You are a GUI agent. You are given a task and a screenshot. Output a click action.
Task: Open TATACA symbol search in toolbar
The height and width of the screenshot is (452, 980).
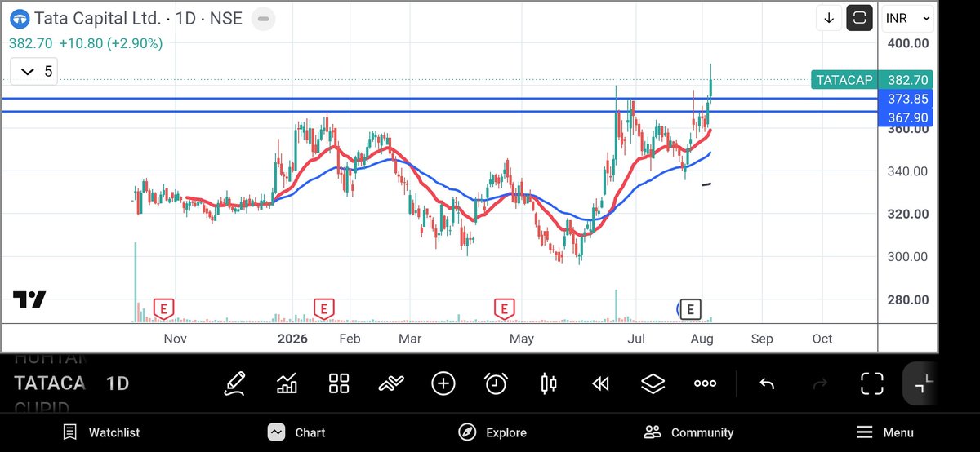coord(50,383)
